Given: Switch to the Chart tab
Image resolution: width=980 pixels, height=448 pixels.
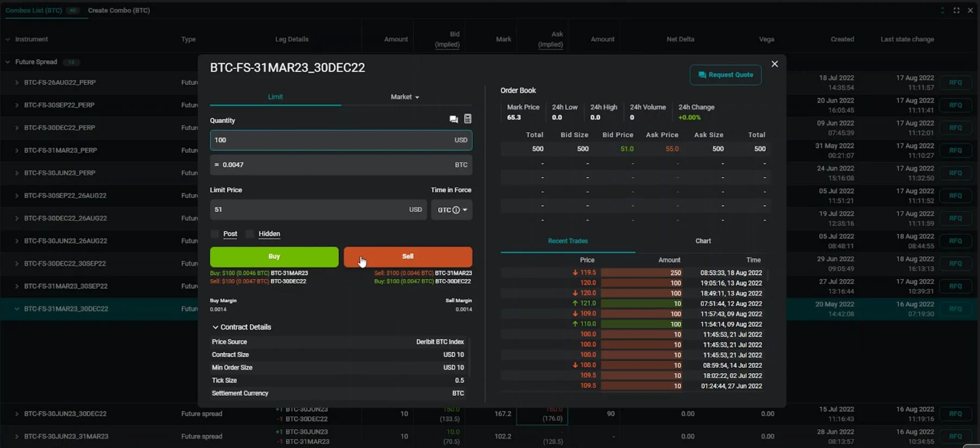Looking at the screenshot, I should coord(703,241).
